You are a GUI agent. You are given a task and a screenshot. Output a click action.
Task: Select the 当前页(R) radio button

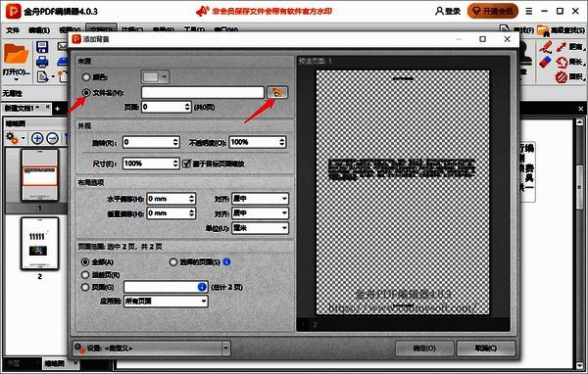point(85,275)
